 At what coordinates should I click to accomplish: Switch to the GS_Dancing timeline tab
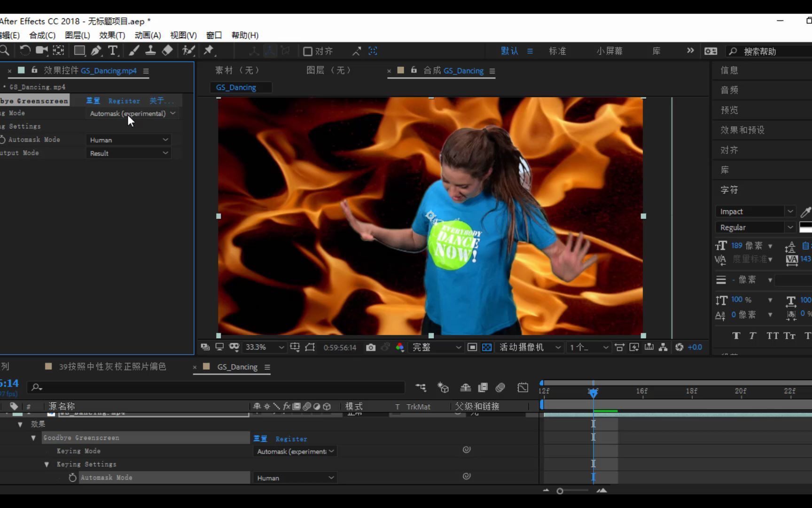[x=236, y=367]
